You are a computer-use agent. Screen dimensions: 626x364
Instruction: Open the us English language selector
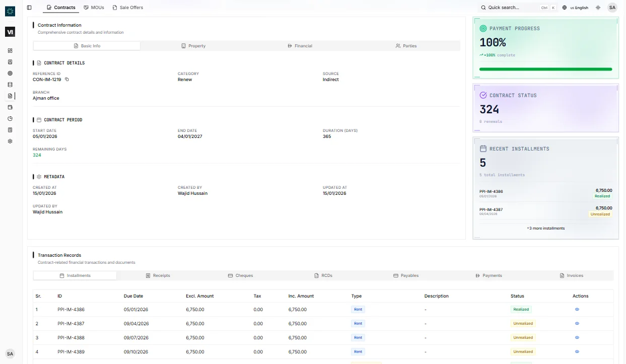coord(575,7)
